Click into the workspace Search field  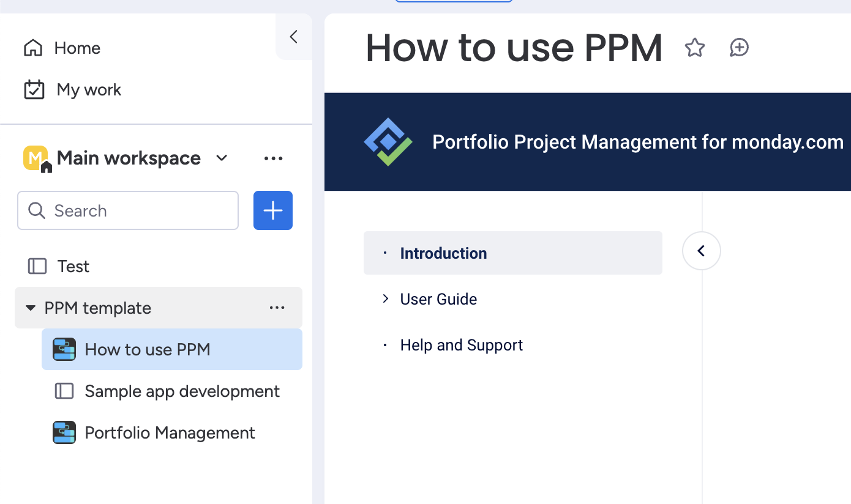tap(127, 210)
